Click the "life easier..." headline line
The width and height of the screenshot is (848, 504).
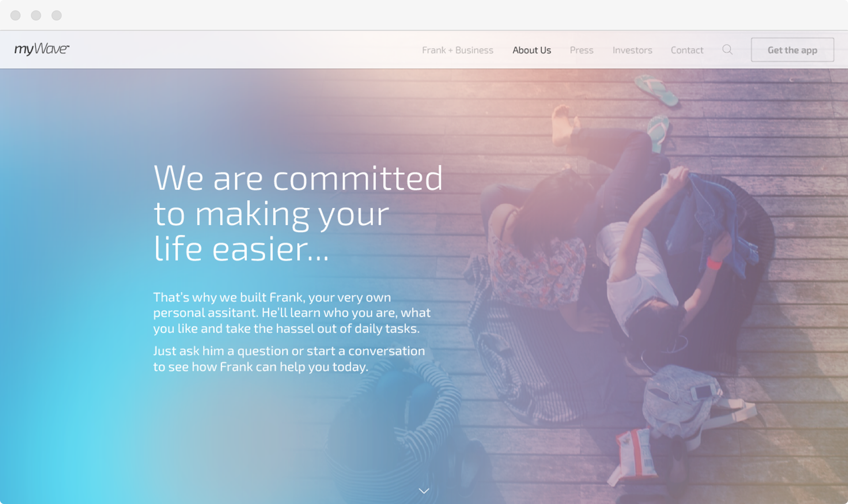(x=241, y=249)
